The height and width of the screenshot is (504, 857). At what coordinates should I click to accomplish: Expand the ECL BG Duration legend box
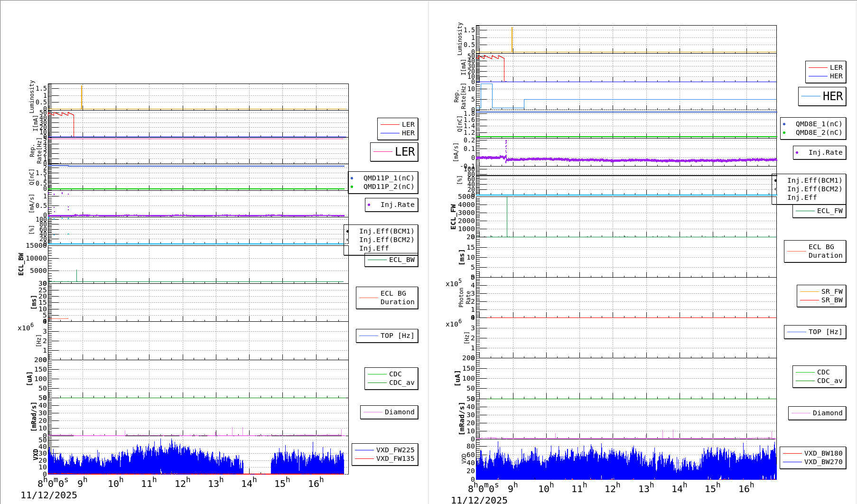click(387, 298)
